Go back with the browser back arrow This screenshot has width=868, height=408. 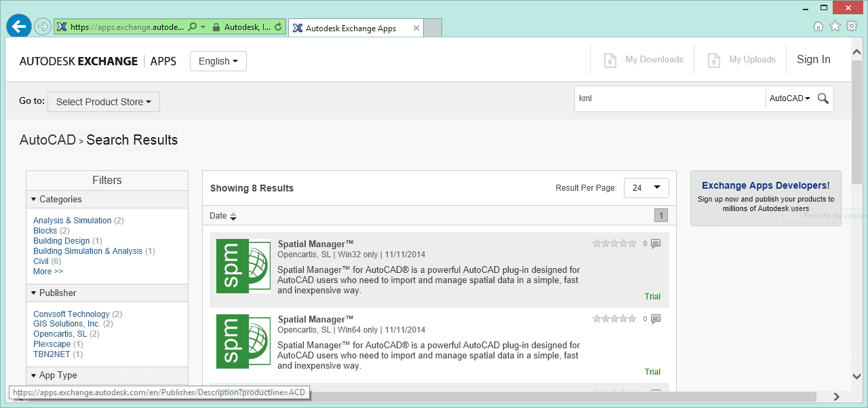pyautogui.click(x=19, y=26)
